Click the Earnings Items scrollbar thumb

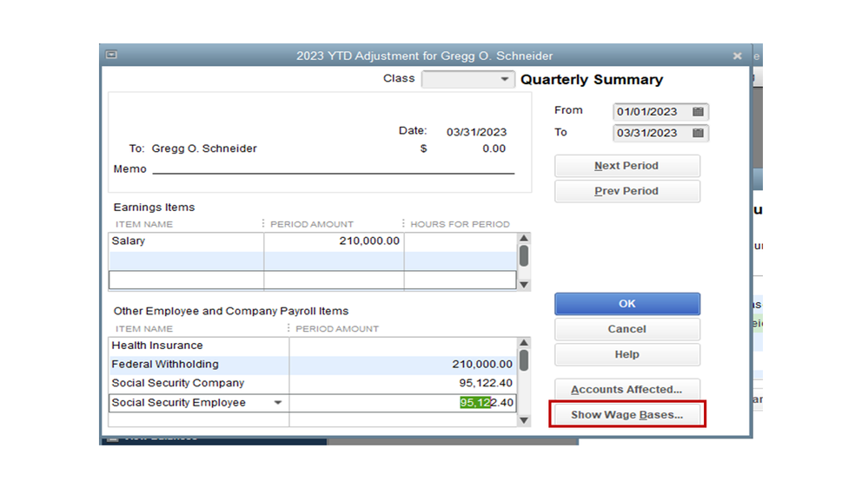524,256
